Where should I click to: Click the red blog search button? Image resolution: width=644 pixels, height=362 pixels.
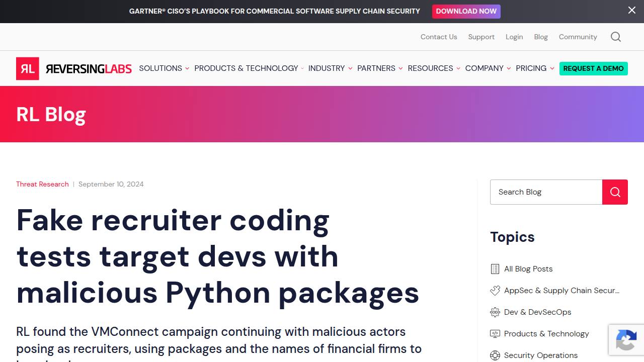tap(615, 192)
